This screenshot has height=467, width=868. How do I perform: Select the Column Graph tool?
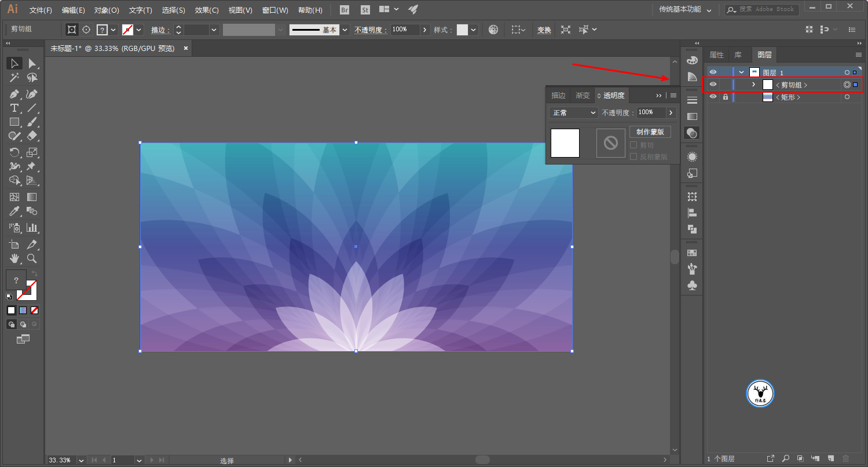(32, 228)
